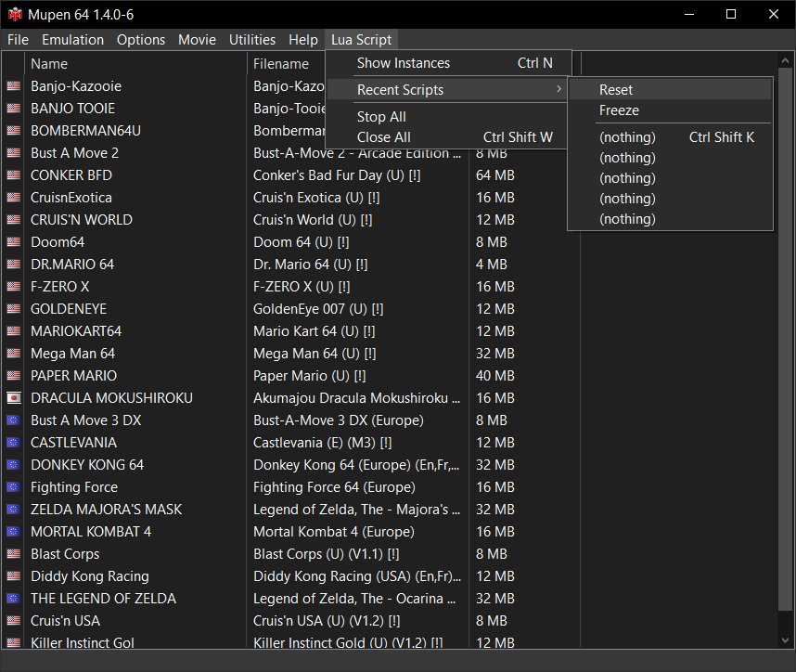The height and width of the screenshot is (672, 796).
Task: Expand the Recent Scripts submenu arrow
Action: click(x=558, y=89)
